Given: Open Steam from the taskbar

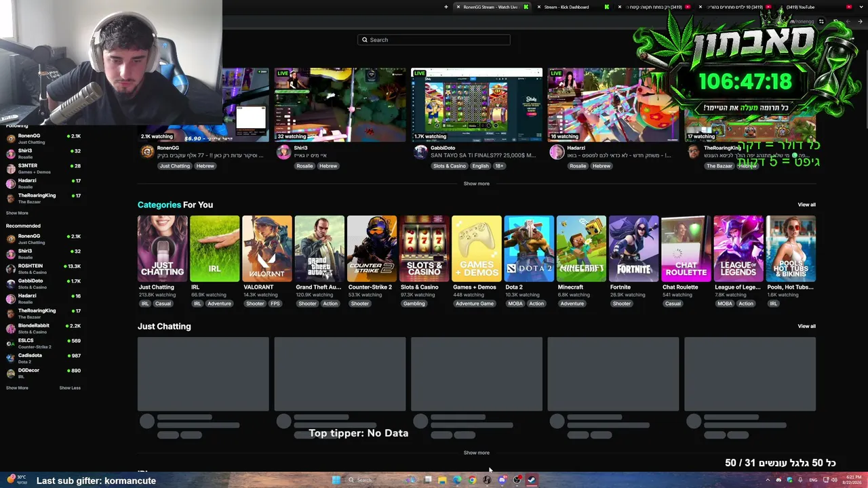Looking at the screenshot, I should (x=532, y=480).
